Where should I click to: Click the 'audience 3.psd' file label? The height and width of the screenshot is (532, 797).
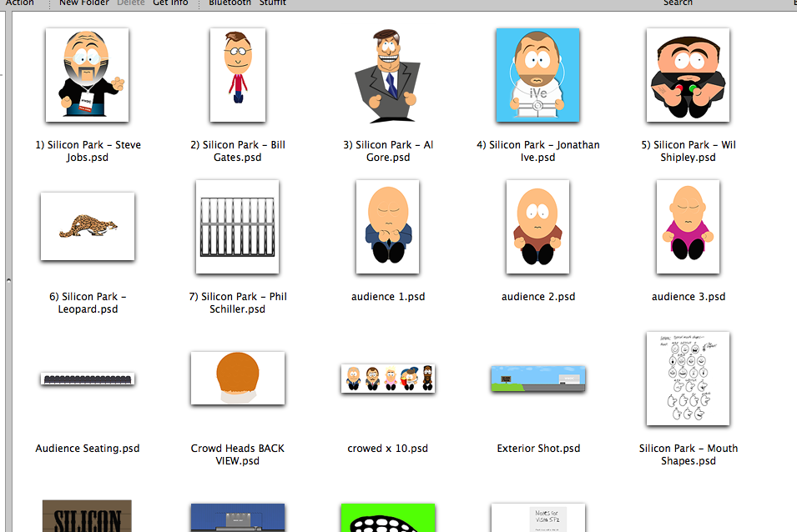click(x=689, y=297)
